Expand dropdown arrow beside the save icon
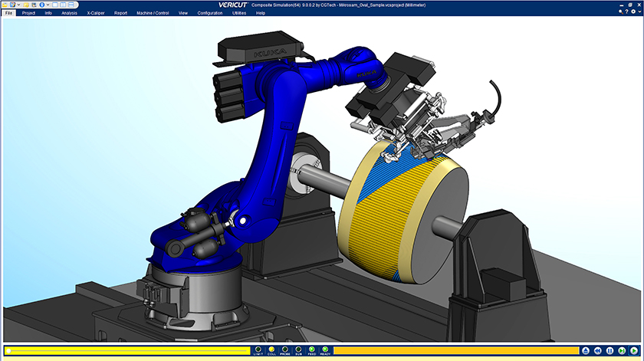This screenshot has width=644, height=361. click(18, 5)
